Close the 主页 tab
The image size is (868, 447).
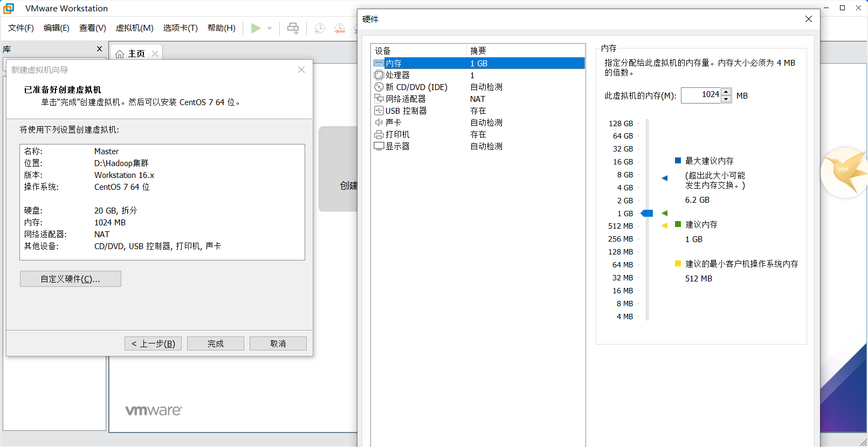tap(155, 53)
